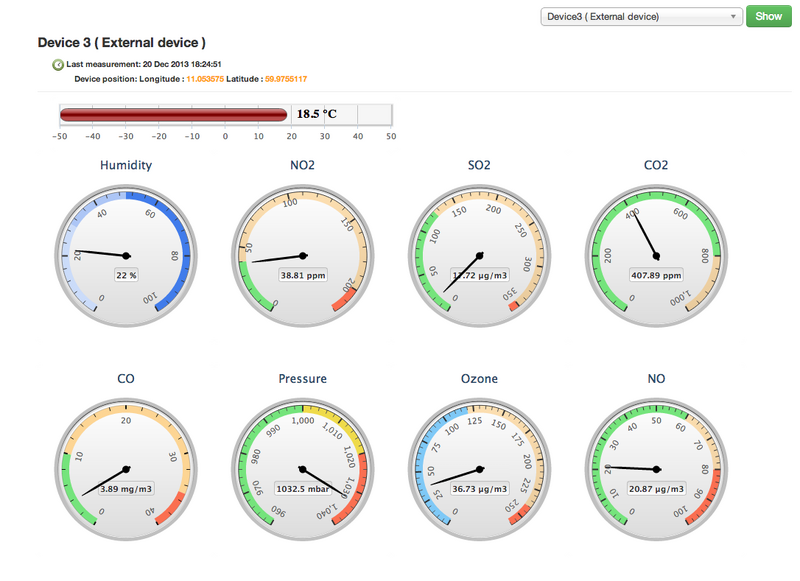Click the clock icon beside Last measurement
Image resolution: width=800 pixels, height=581 pixels.
58,65
